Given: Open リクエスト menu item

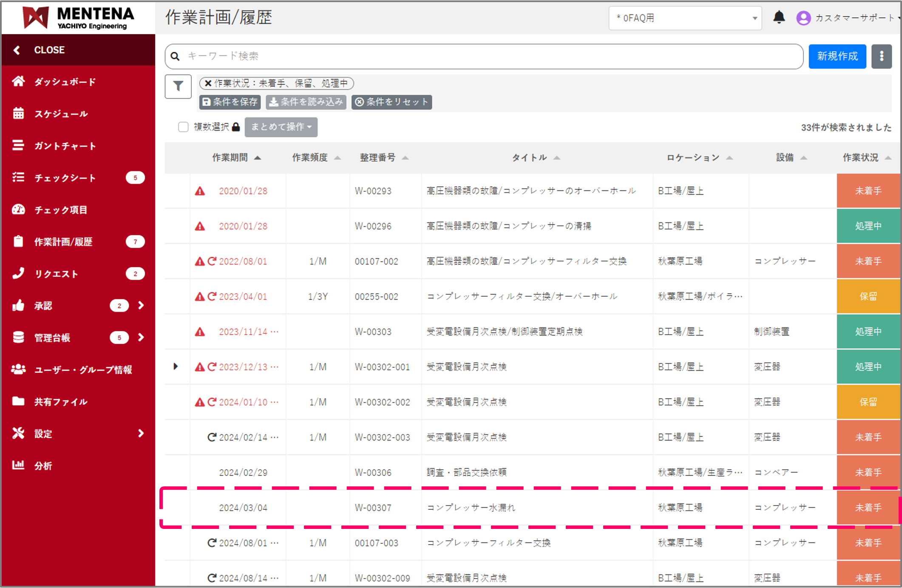Looking at the screenshot, I should (56, 274).
